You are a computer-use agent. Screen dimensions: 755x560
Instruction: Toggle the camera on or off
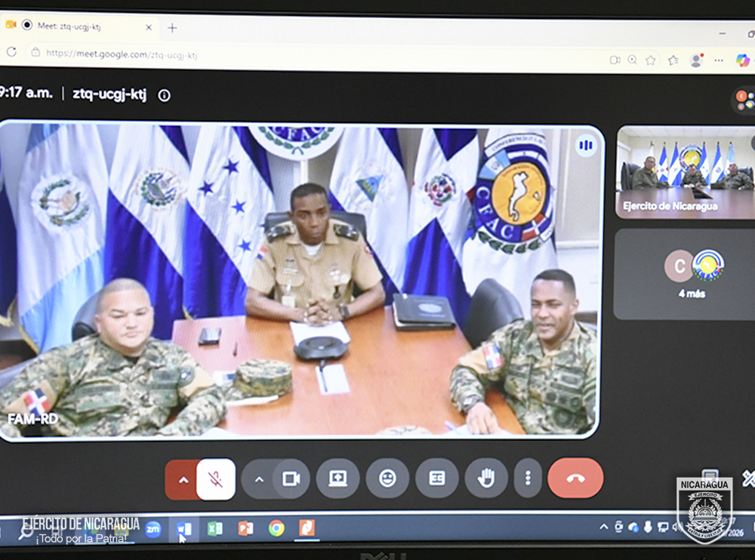(x=291, y=478)
